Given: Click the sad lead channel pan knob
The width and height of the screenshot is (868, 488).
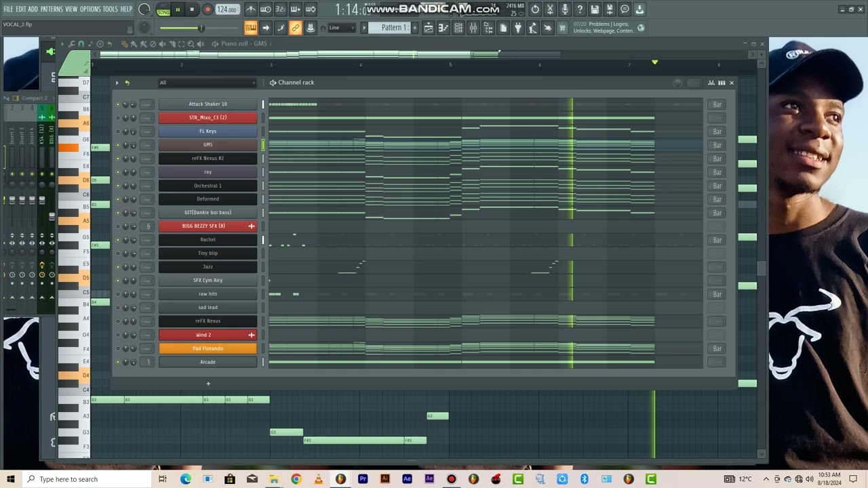Looking at the screenshot, I should [125, 308].
